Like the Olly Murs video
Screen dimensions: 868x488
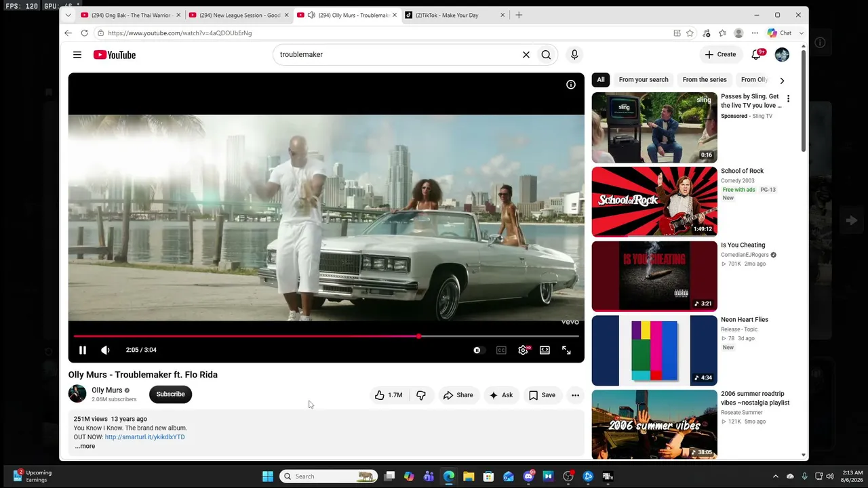(x=389, y=395)
